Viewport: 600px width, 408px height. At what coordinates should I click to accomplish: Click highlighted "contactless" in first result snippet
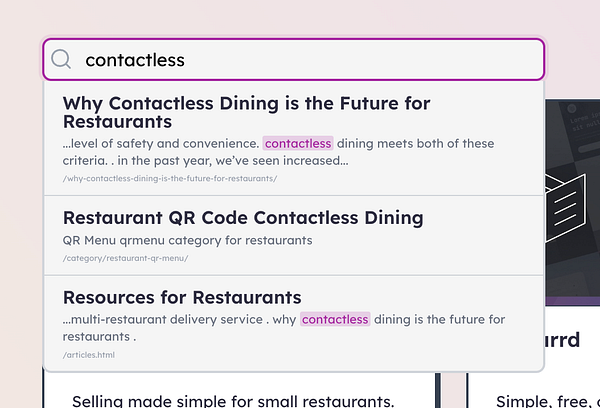297,144
